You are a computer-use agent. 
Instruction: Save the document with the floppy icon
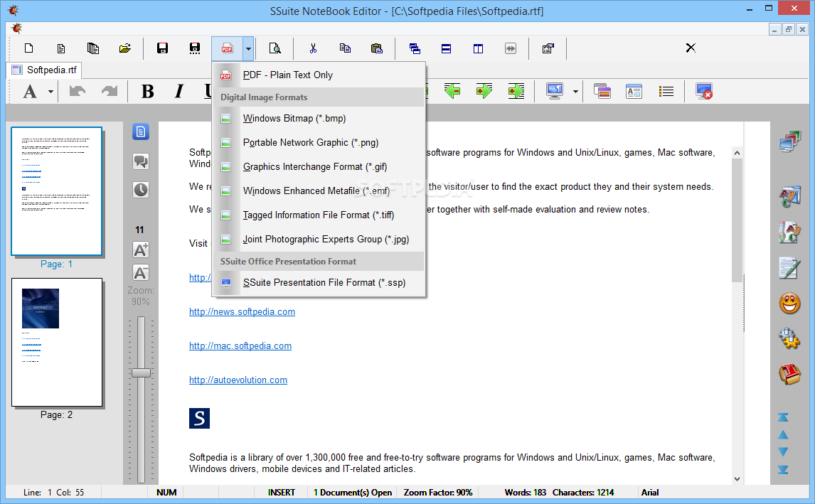pos(162,48)
